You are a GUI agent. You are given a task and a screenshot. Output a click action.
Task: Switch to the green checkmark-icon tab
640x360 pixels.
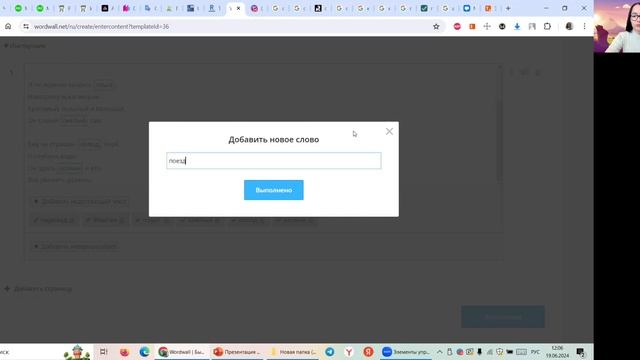tap(424, 8)
